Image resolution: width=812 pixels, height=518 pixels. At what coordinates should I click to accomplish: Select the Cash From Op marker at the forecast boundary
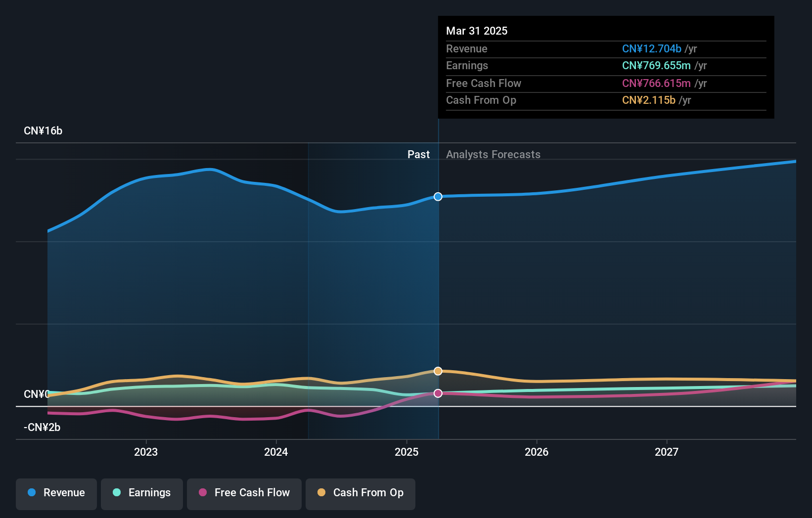point(438,371)
